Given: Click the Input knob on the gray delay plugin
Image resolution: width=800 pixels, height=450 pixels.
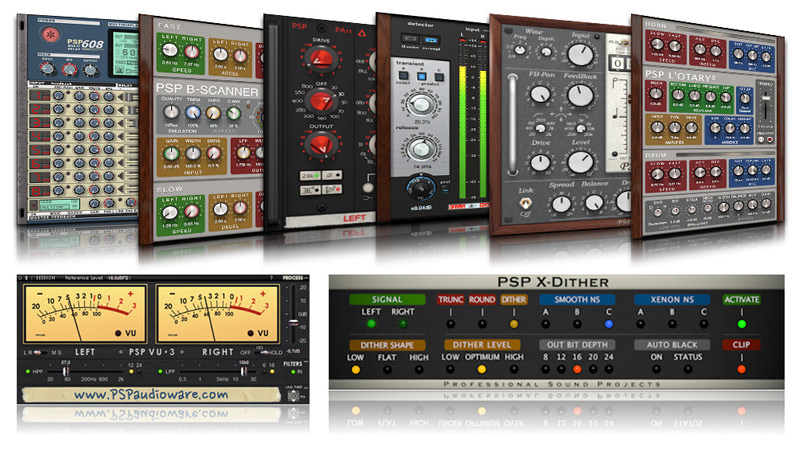Looking at the screenshot, I should point(580,55).
